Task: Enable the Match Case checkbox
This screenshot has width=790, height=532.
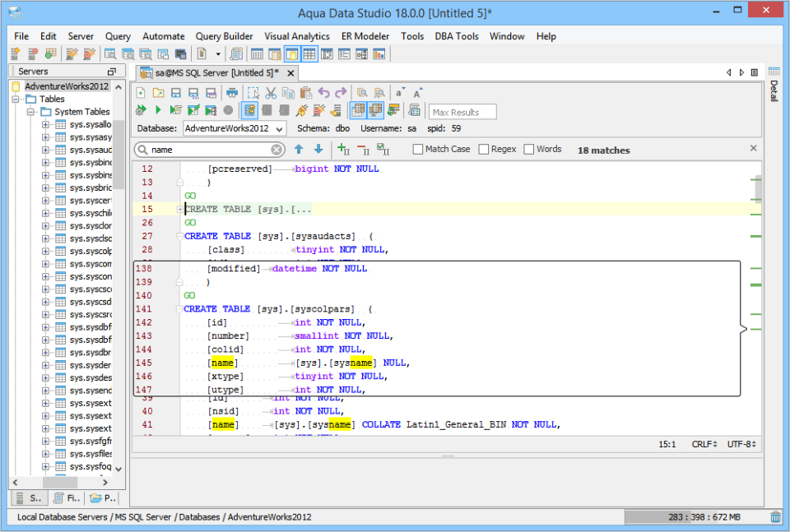Action: click(x=419, y=149)
